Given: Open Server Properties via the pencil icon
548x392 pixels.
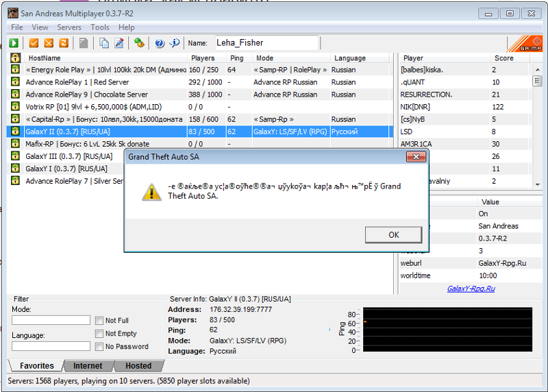Looking at the screenshot, I should tap(119, 43).
